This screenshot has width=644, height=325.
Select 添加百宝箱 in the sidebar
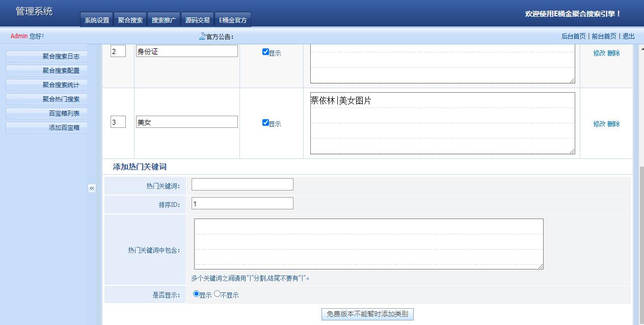[46, 127]
